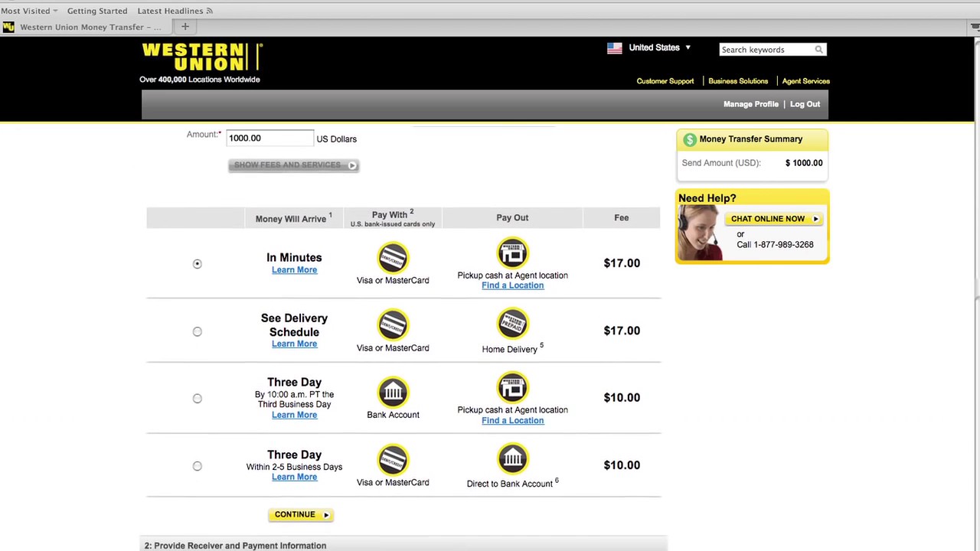Click the Direct to Bank Account icon
This screenshot has width=980, height=551.
pos(512,459)
